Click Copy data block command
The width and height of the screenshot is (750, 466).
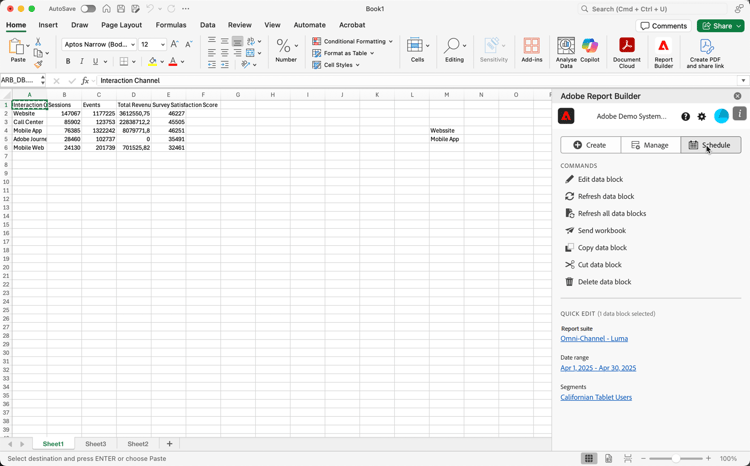pos(602,247)
